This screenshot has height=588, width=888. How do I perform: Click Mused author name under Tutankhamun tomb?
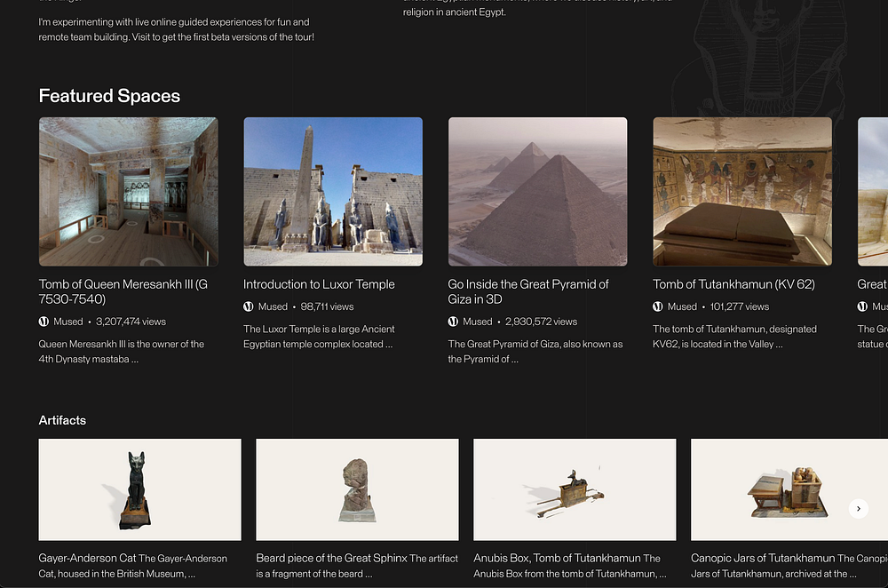point(682,306)
